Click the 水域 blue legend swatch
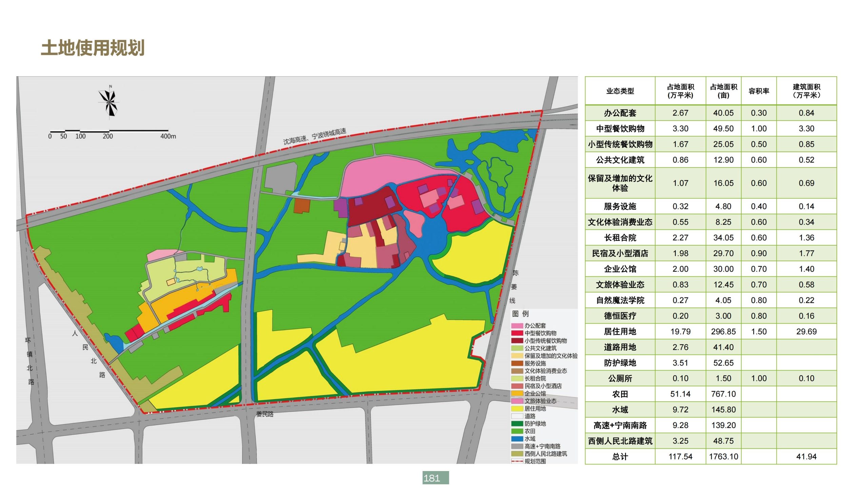 (x=517, y=439)
